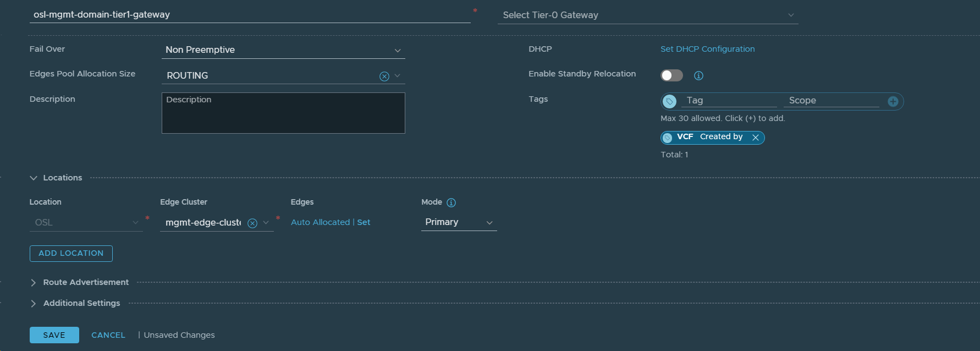
Task: Click the tag icon in Tags field
Action: 669,101
